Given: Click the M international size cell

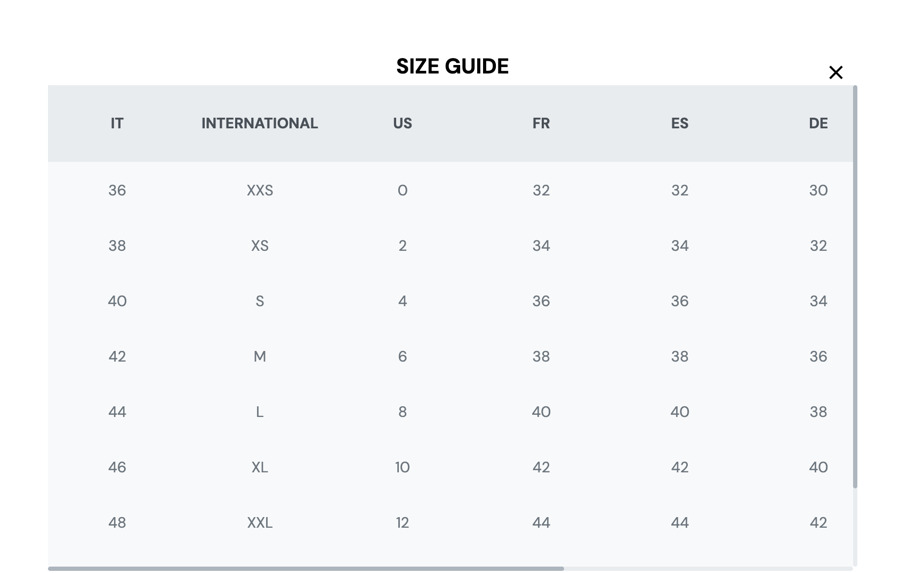Looking at the screenshot, I should coord(260,357).
